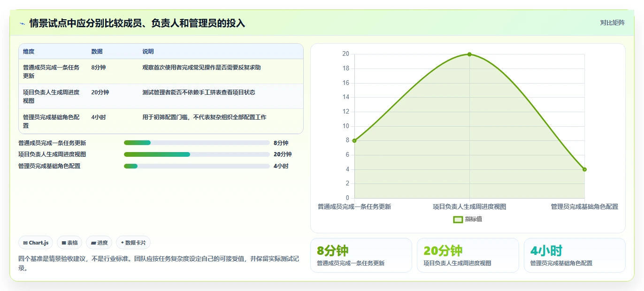Click the 普通成员完成一条任务更新 progress bar
The width and height of the screenshot is (644, 291).
click(x=197, y=143)
